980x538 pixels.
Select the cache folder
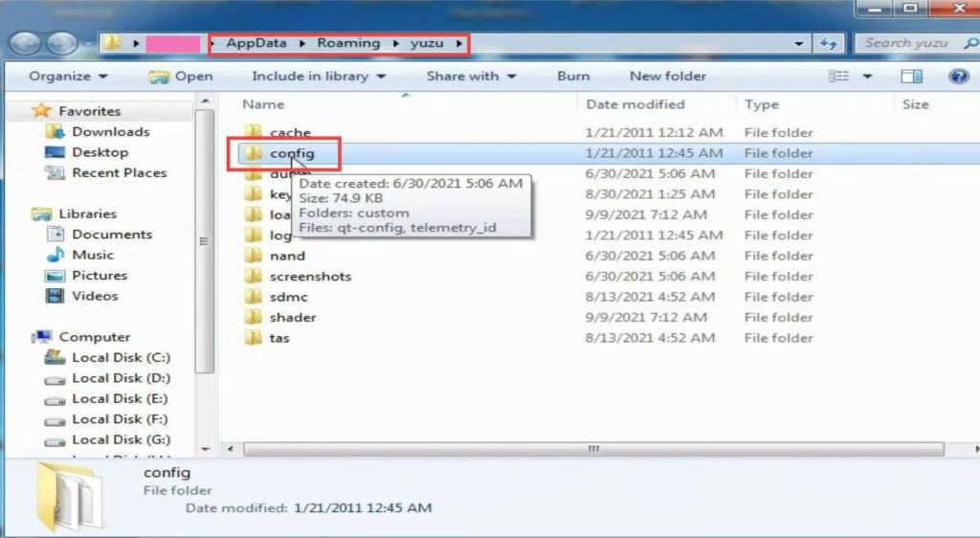[x=290, y=132]
